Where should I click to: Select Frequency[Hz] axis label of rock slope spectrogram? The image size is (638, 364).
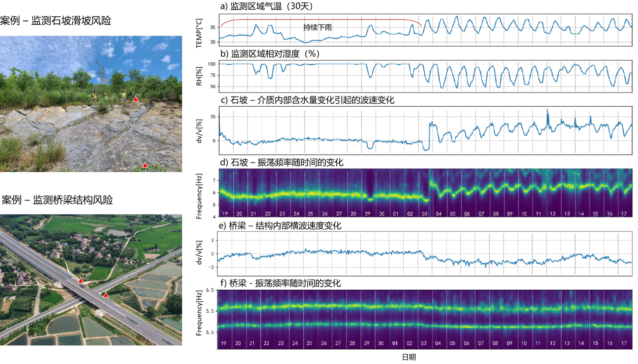click(199, 196)
